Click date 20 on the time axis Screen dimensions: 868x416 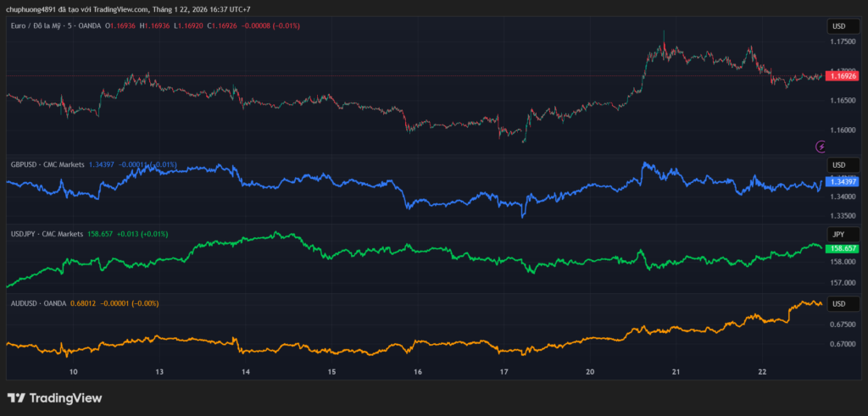pyautogui.click(x=590, y=372)
